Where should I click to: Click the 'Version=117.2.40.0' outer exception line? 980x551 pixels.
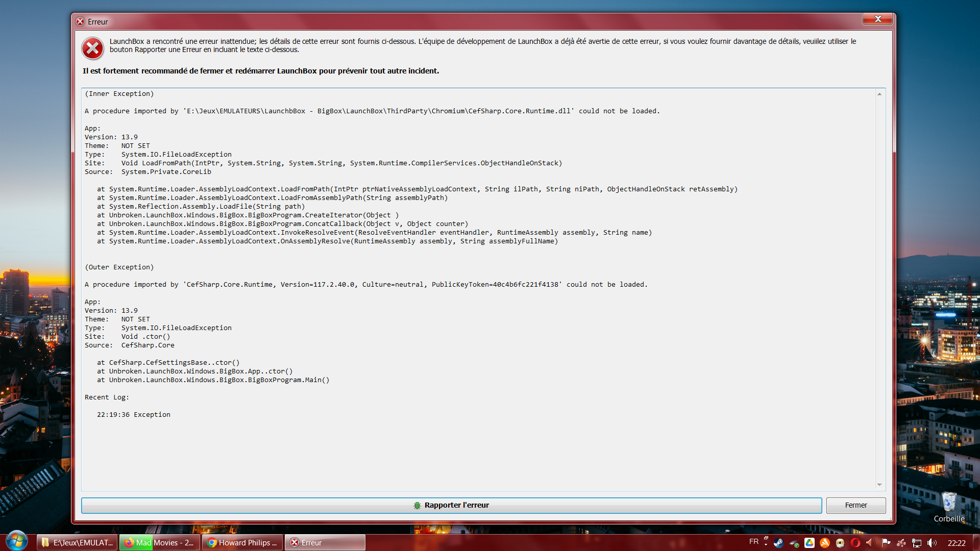366,285
